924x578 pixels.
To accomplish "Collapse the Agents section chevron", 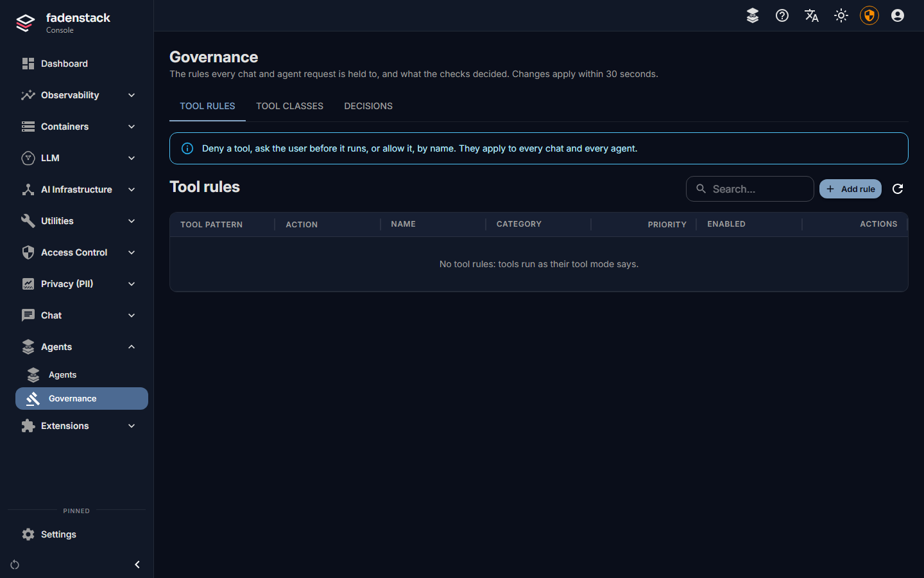I will pos(132,347).
